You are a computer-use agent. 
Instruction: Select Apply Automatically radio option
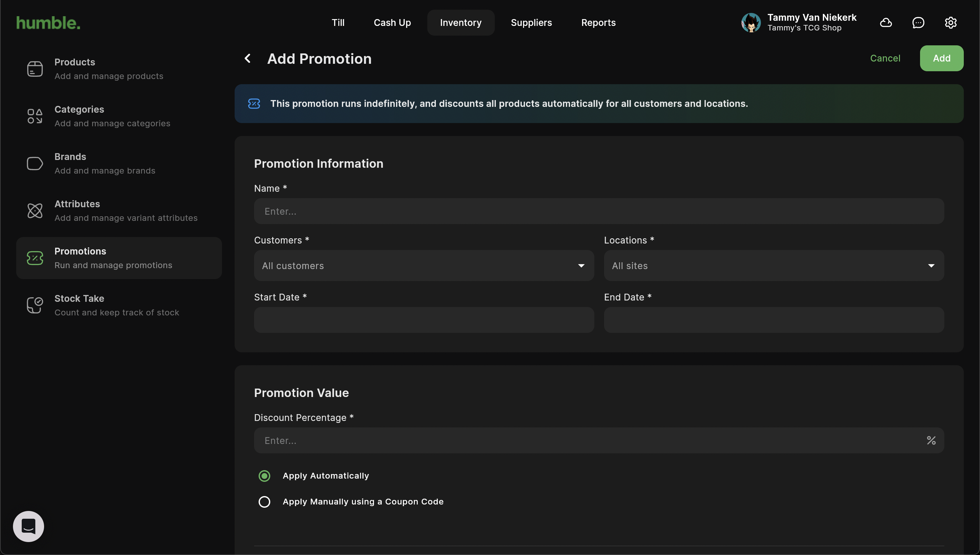(264, 476)
